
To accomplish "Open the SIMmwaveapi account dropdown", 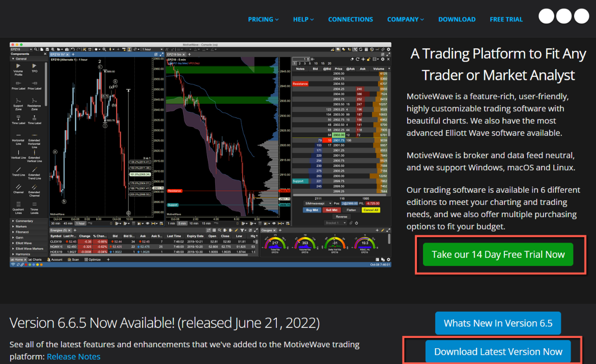I will [318, 203].
